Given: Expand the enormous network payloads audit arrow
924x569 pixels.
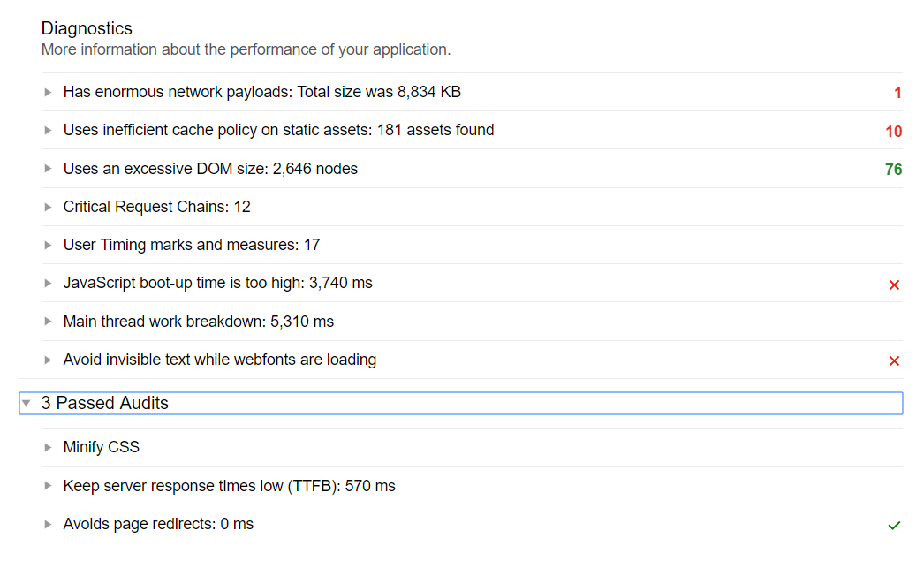Looking at the screenshot, I should pos(48,92).
